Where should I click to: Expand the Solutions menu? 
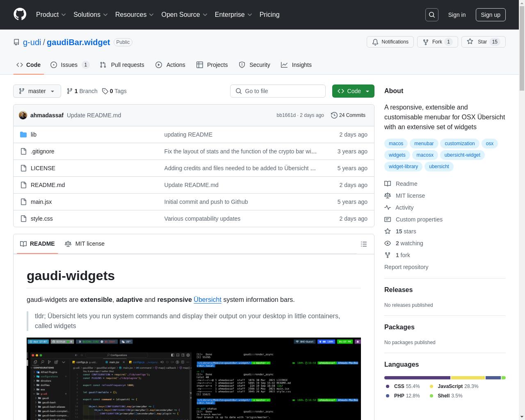91,15
